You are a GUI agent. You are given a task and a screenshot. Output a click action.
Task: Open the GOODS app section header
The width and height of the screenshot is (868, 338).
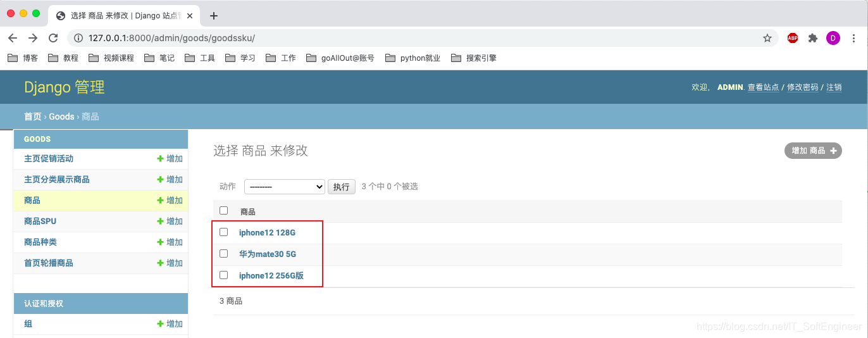[37, 139]
